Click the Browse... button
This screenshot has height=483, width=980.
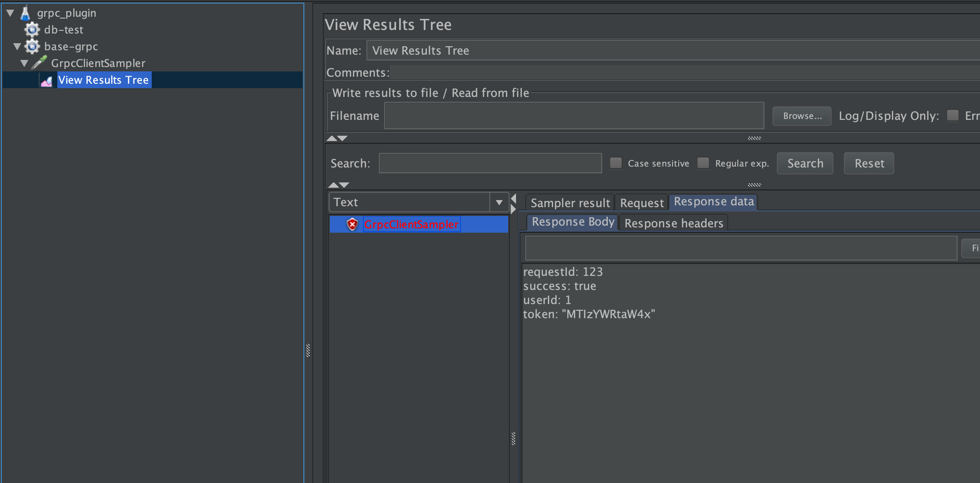click(802, 116)
